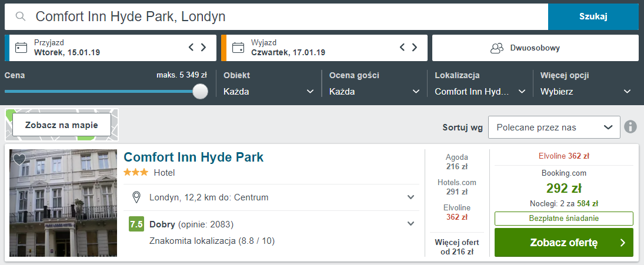Click the guests icon beside Dwuosobowy
Image resolution: width=644 pixels, height=265 pixels.
pyautogui.click(x=497, y=48)
